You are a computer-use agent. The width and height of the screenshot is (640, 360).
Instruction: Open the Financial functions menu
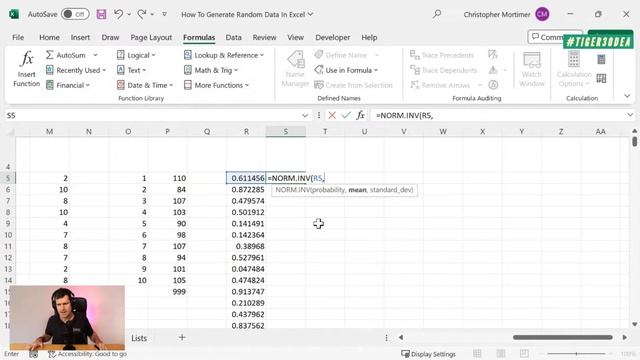[68, 85]
